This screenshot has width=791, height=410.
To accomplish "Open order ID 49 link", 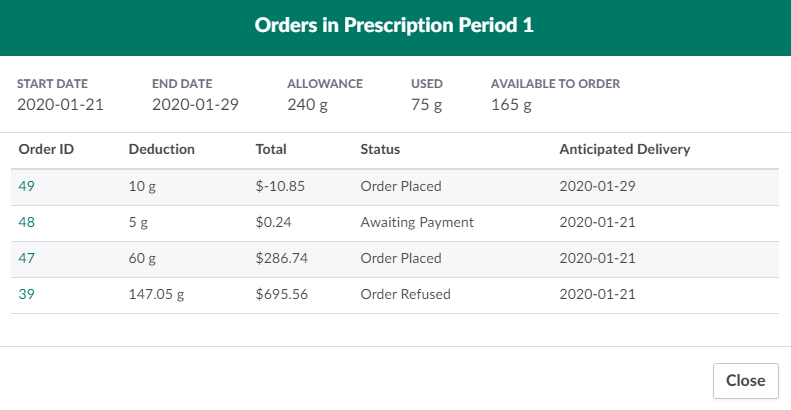I will tap(26, 186).
